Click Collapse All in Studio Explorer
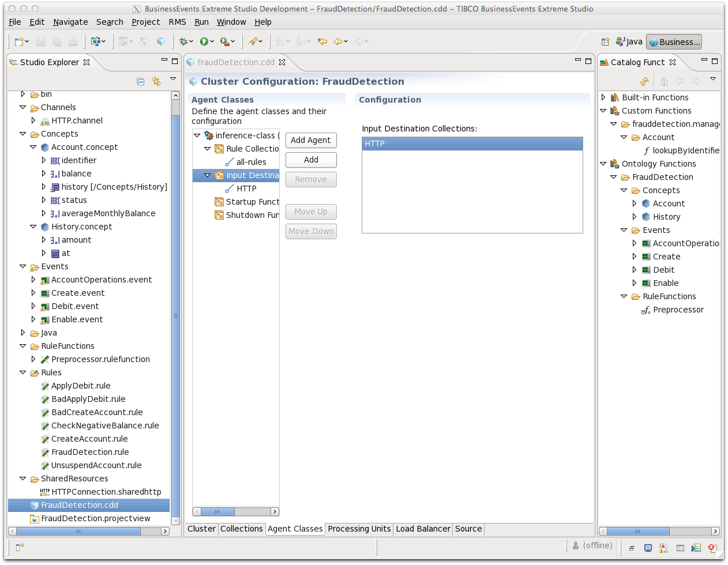The height and width of the screenshot is (565, 728). pos(140,81)
